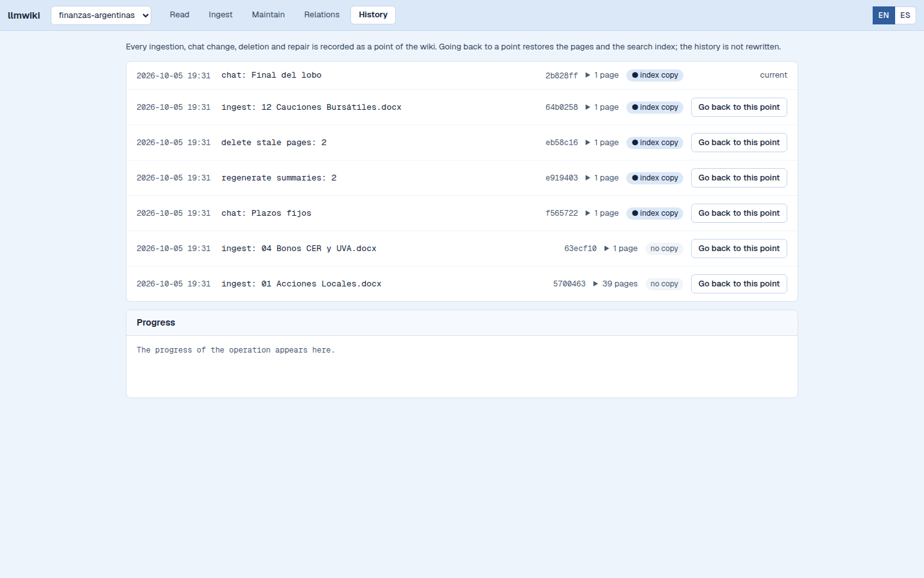Click the entry 'chat: Final del lobo'
Image resolution: width=924 pixels, height=578 pixels.
tap(271, 75)
